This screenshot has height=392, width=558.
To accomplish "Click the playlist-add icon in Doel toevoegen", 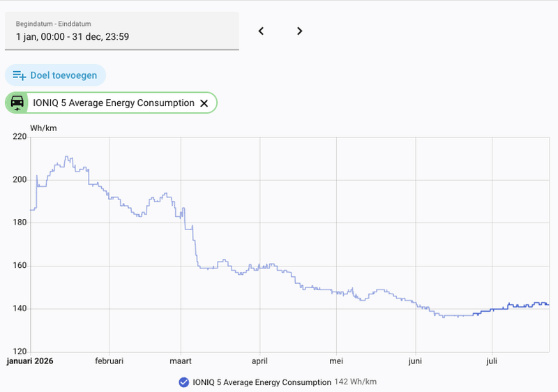I will 20,75.
